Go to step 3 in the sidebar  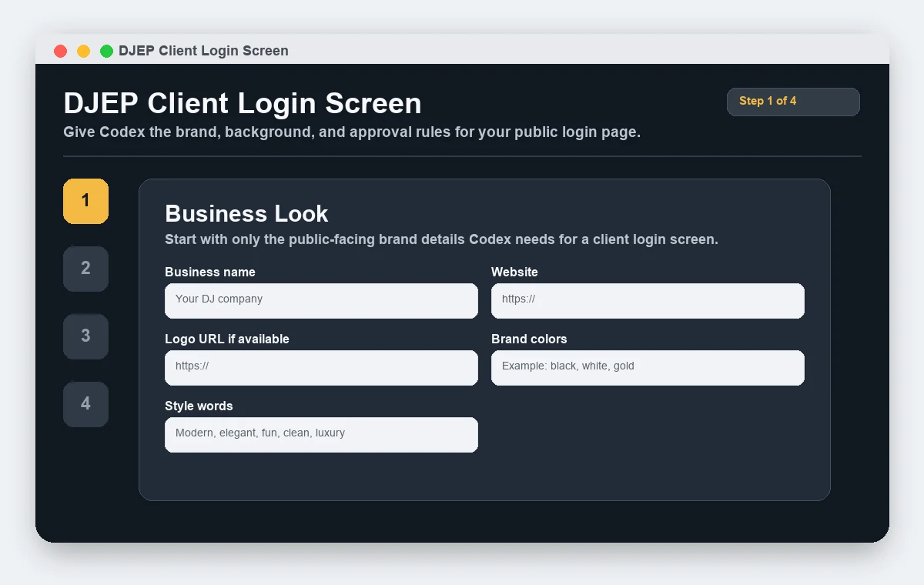(x=85, y=336)
